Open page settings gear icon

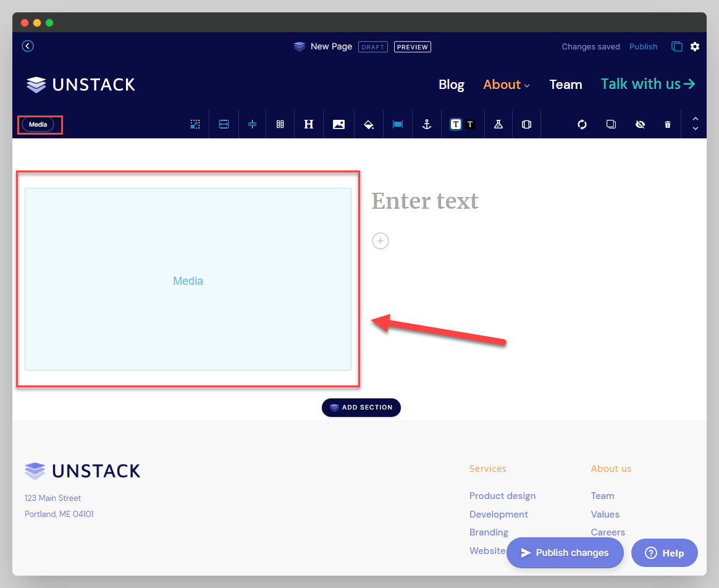coord(695,46)
